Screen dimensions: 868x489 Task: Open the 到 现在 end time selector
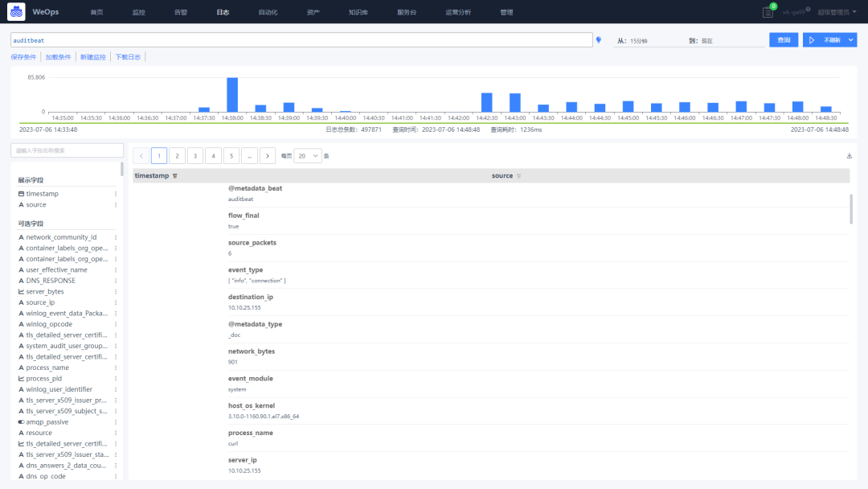[725, 41]
